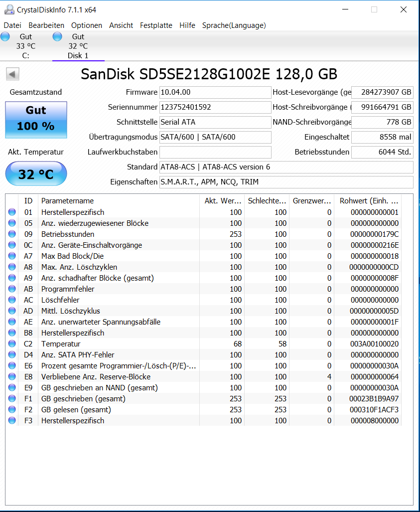Viewport: 420px width, 512px height.
Task: Click status orb of attribute 05 row
Action: 12,223
